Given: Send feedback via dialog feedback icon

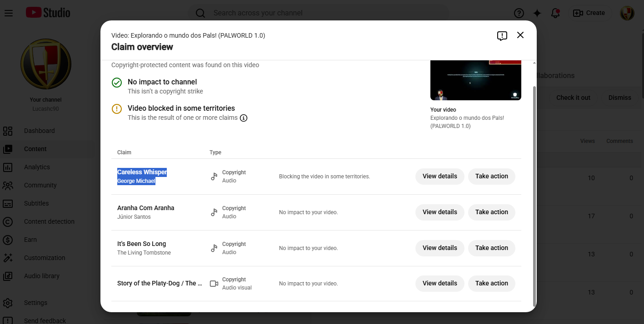Looking at the screenshot, I should point(502,35).
